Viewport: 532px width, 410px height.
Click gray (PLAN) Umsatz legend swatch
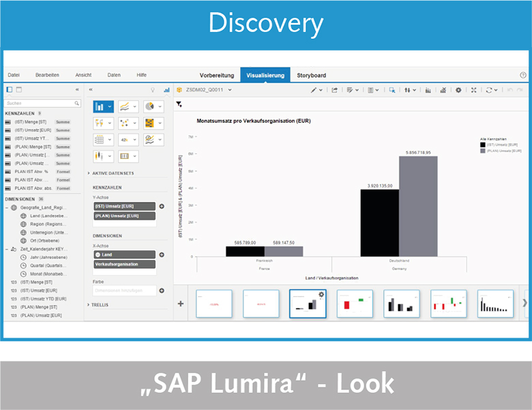point(482,151)
